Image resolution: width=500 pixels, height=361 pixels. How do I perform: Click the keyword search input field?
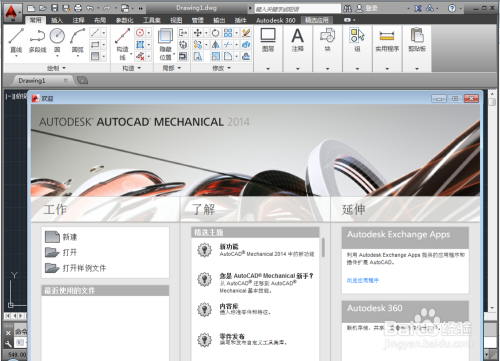tap(298, 9)
